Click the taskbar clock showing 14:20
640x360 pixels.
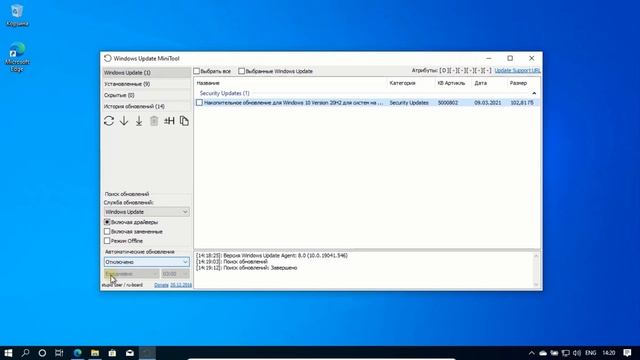click(x=609, y=353)
